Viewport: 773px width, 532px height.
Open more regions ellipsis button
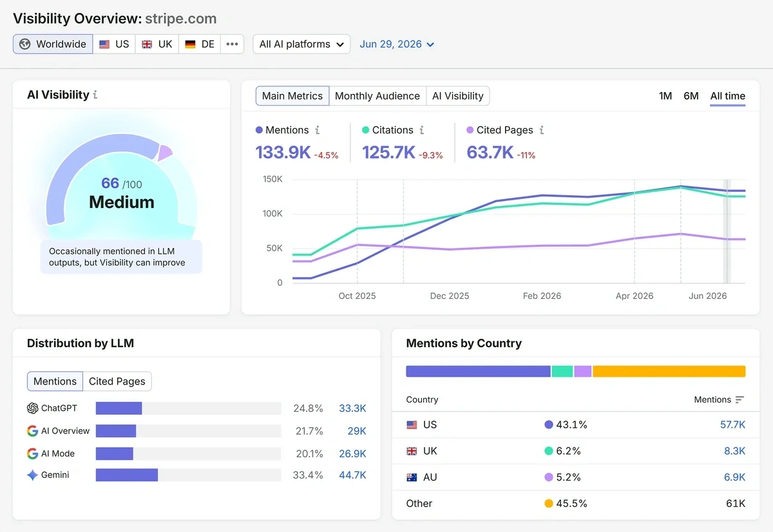coord(232,44)
